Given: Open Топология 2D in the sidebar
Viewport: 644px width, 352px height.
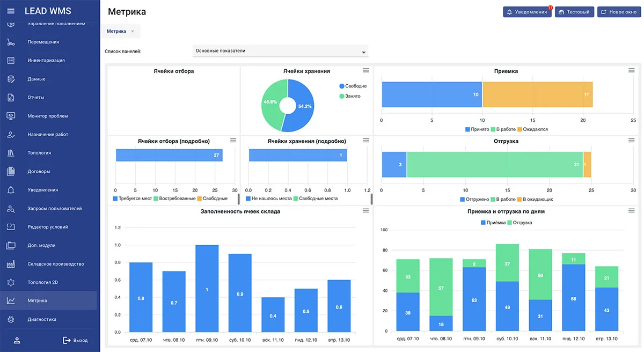Looking at the screenshot, I should [48, 282].
